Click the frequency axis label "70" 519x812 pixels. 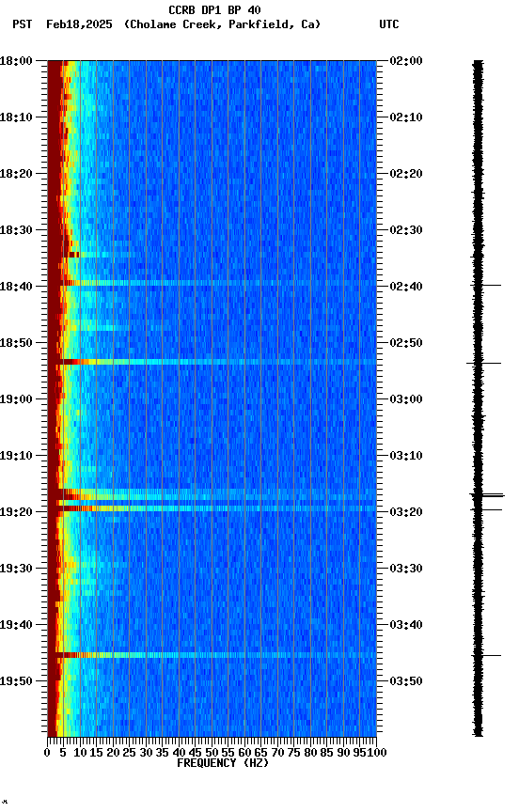point(277,753)
